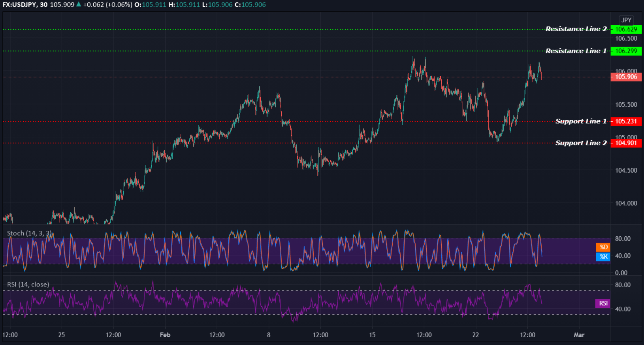This screenshot has width=644, height=345.
Task: Click the red 105.231 price label
Action: pos(626,121)
